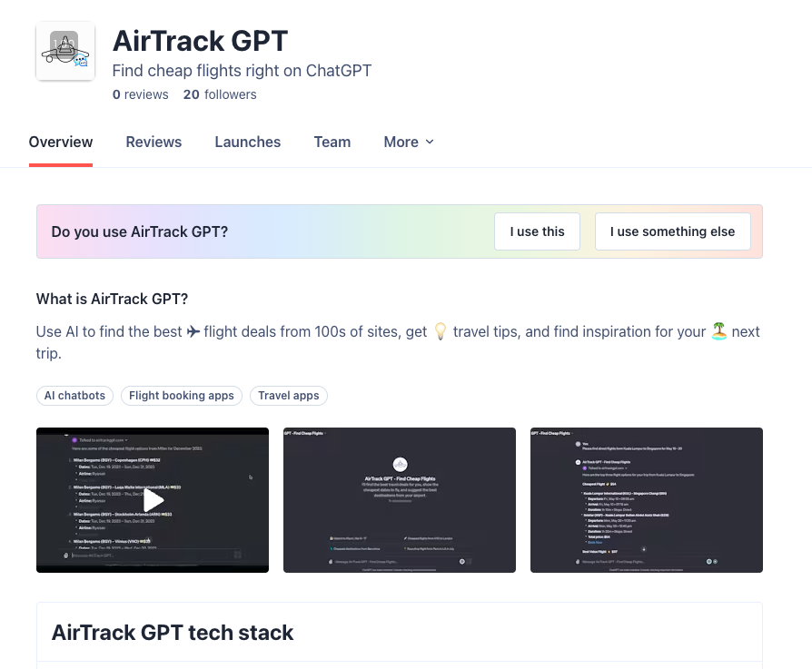Open the Travel apps category tag

[289, 396]
